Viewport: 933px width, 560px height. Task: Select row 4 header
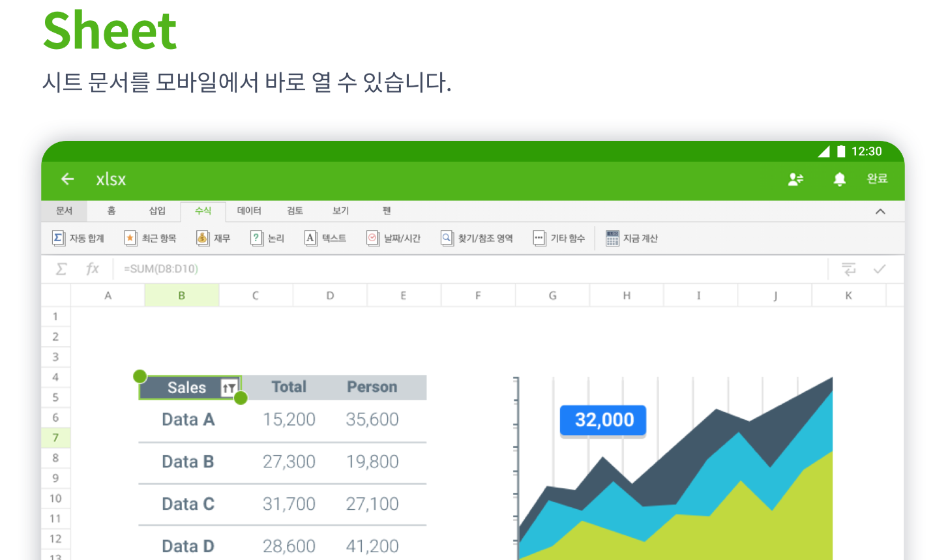(x=55, y=377)
